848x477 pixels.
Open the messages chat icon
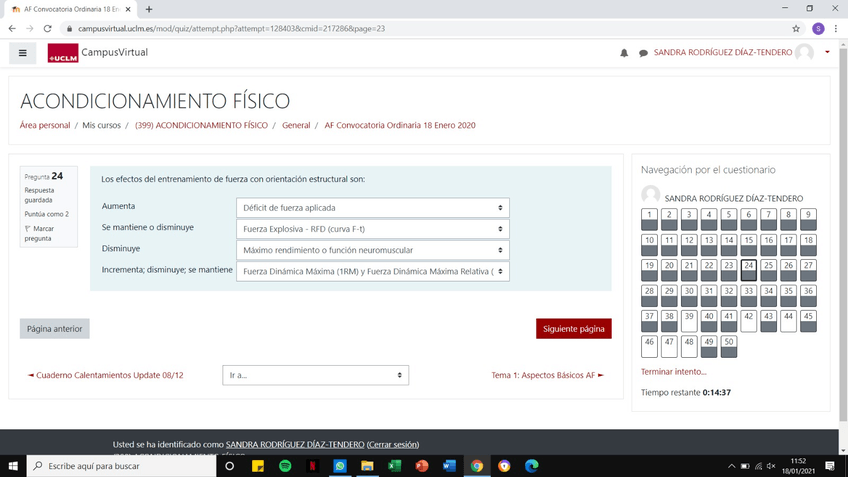643,53
